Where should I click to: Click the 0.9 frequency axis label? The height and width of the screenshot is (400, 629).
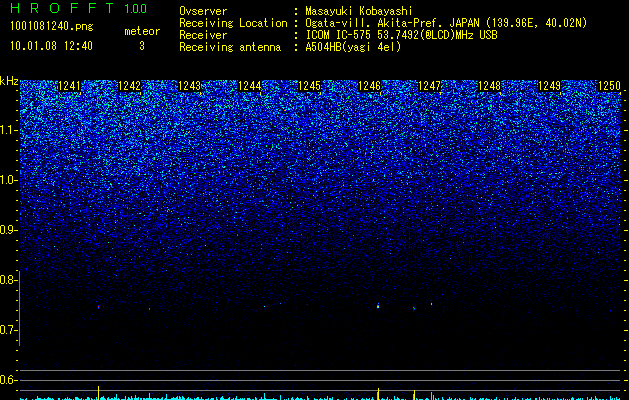[x=8, y=230]
